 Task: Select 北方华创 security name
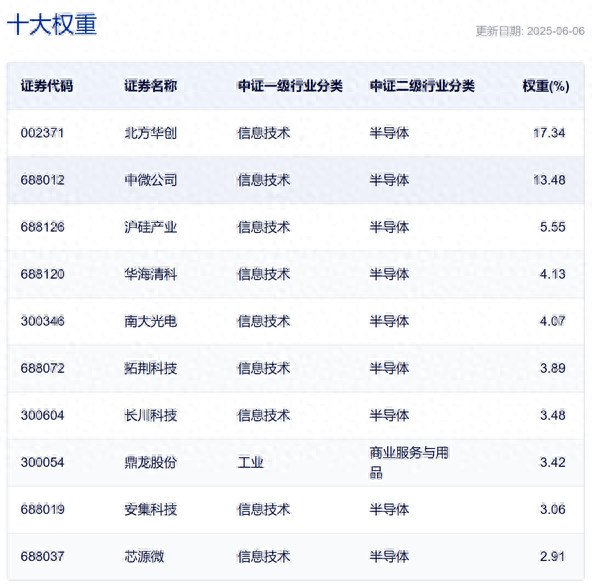pos(151,133)
